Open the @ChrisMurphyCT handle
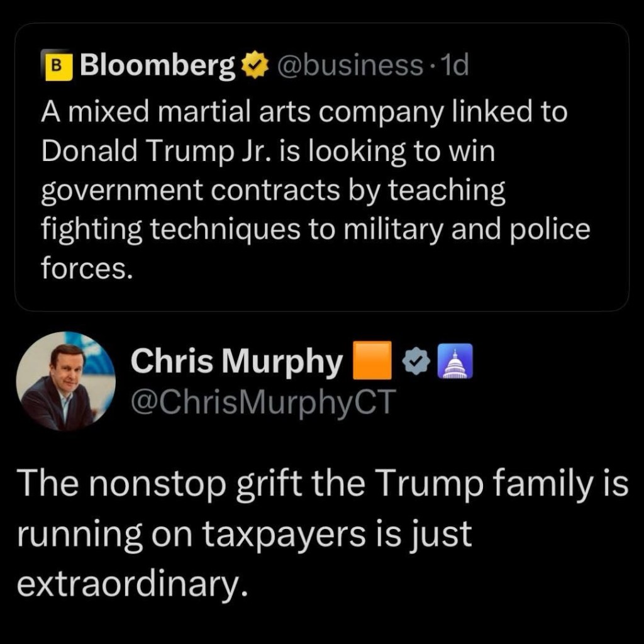Screen dimensions: 644x644 260,401
